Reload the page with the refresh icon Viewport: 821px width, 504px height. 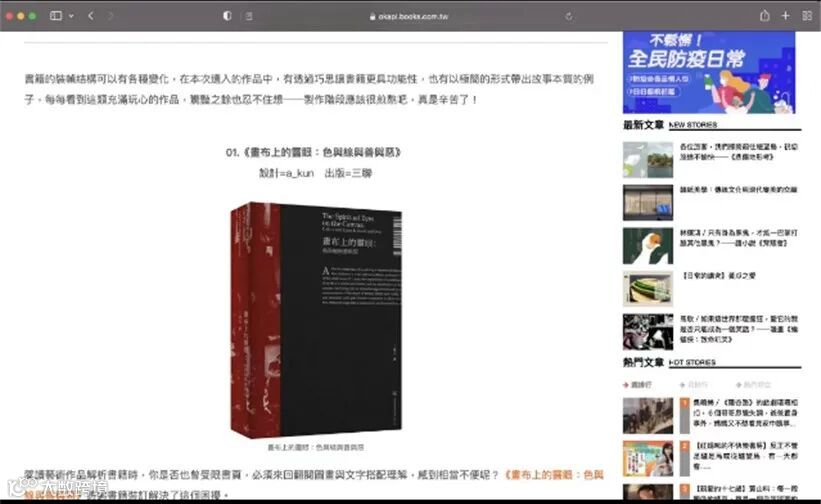pos(569,16)
